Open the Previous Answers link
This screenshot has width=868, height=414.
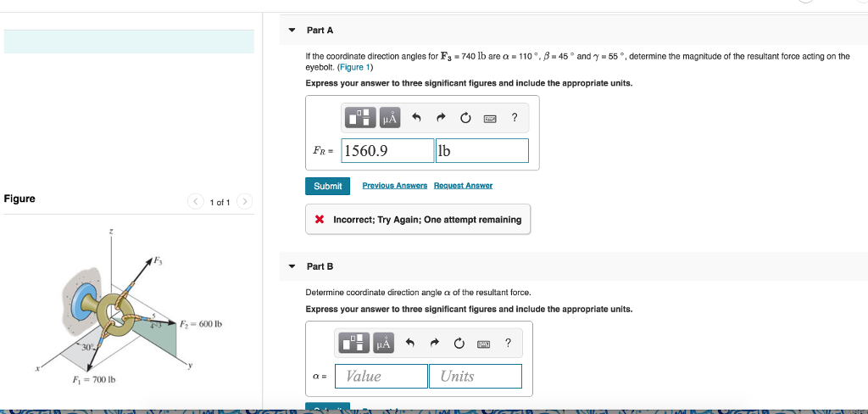[x=395, y=186]
